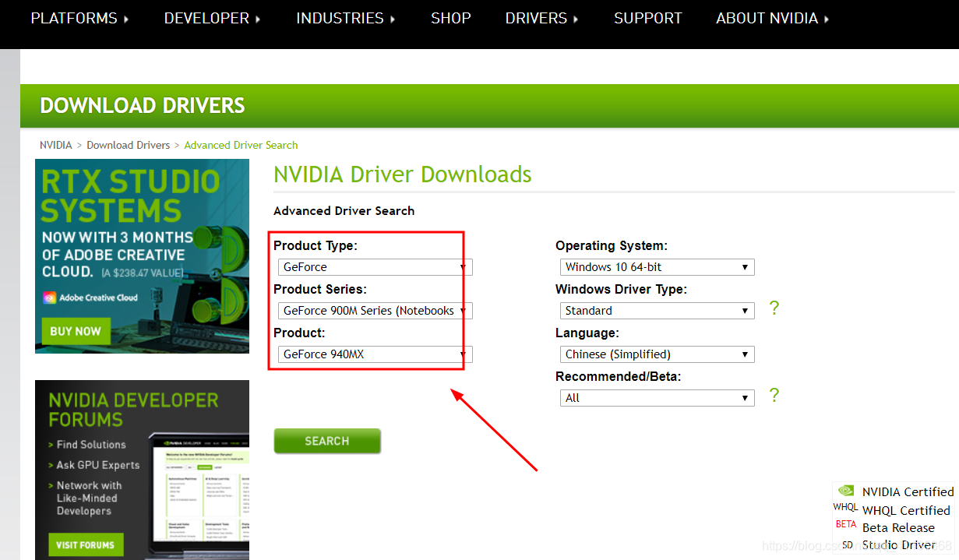This screenshot has height=560, width=959.
Task: Go to the SHOP page
Action: tap(451, 18)
